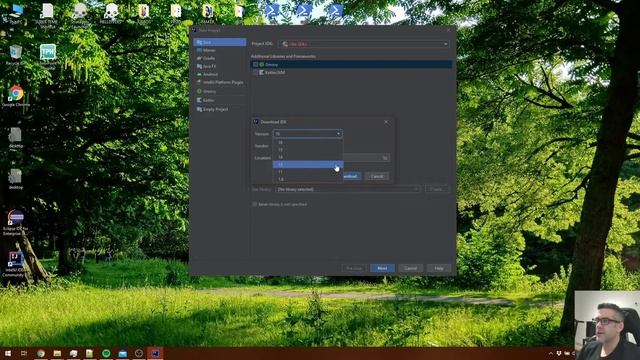Open IntelliJ IDEA Community desktop shortcut
Screen dimensions: 640x360
click(x=15, y=264)
